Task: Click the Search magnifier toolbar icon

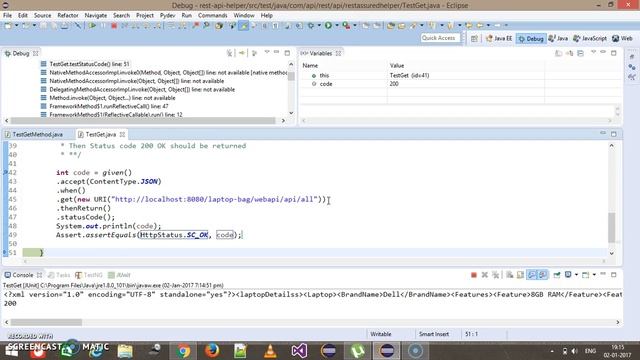Action: click(207, 25)
